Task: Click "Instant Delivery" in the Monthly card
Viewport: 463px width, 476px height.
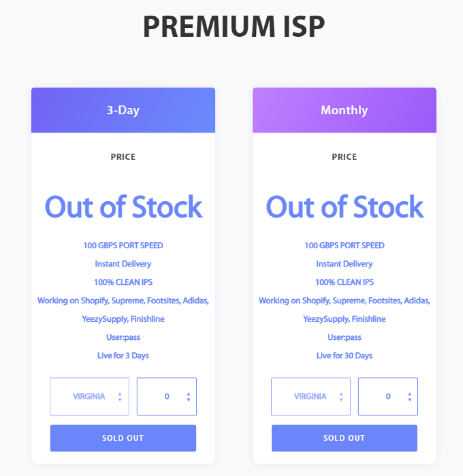Action: 344,264
